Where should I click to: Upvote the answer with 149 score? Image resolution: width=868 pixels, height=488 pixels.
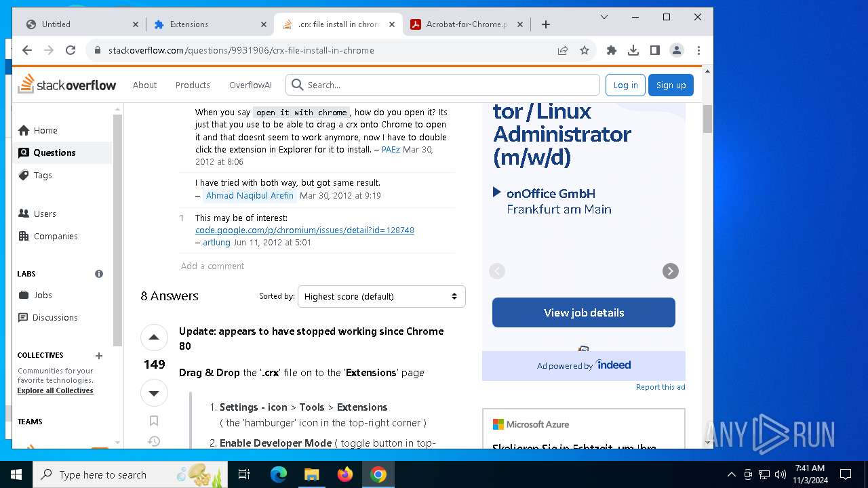point(154,337)
